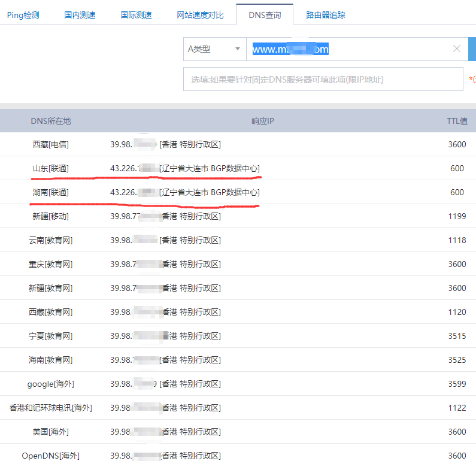The width and height of the screenshot is (476, 467).
Task: Click the 43.226 IP in 山东[联通] row
Action: [135, 168]
